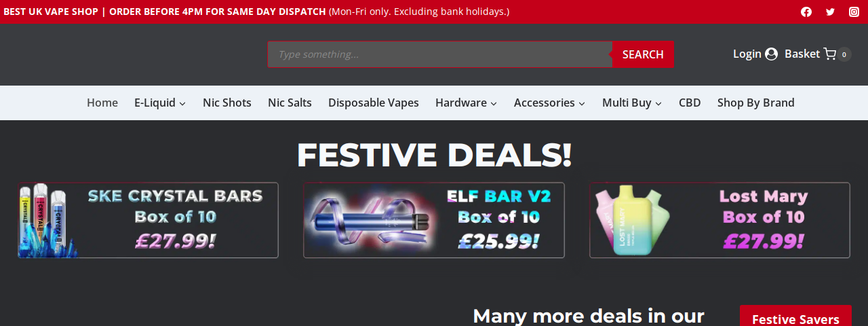This screenshot has height=326, width=868.
Task: Open the Facebook page icon
Action: [806, 12]
